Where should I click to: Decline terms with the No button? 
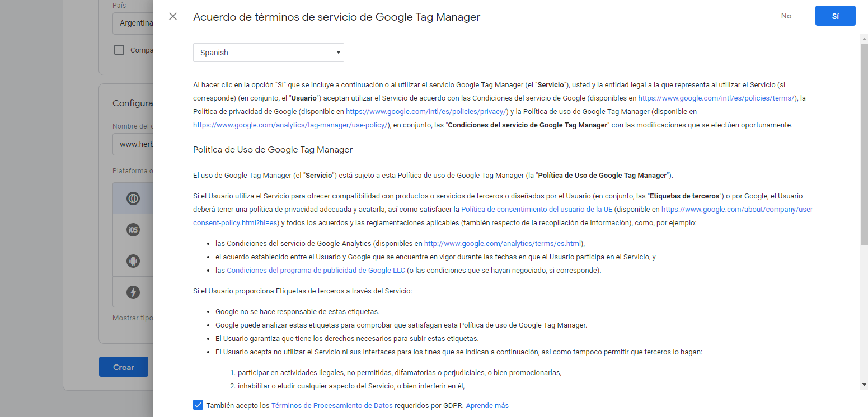[786, 16]
